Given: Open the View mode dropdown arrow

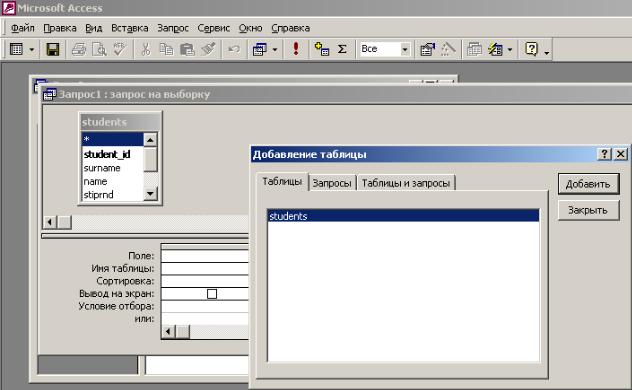Looking at the screenshot, I should point(31,50).
